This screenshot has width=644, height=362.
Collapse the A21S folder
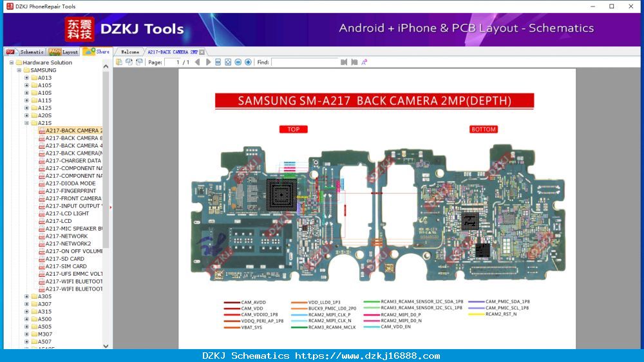[26, 123]
